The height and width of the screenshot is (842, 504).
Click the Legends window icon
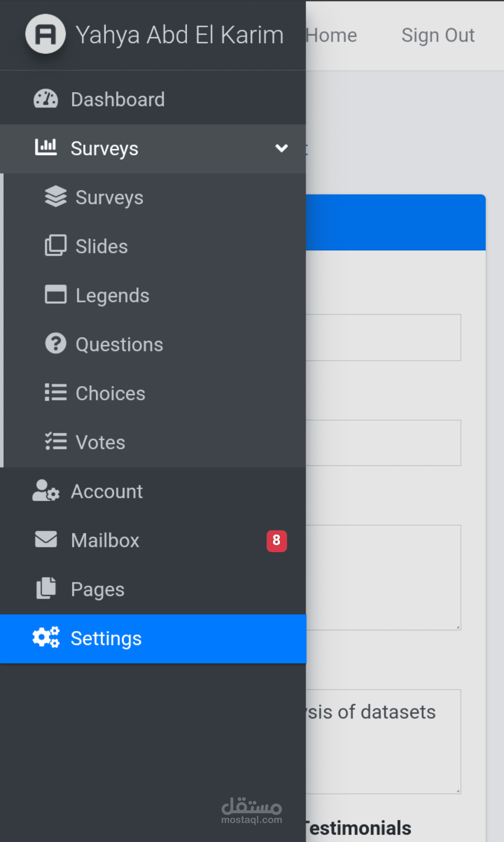click(x=55, y=294)
